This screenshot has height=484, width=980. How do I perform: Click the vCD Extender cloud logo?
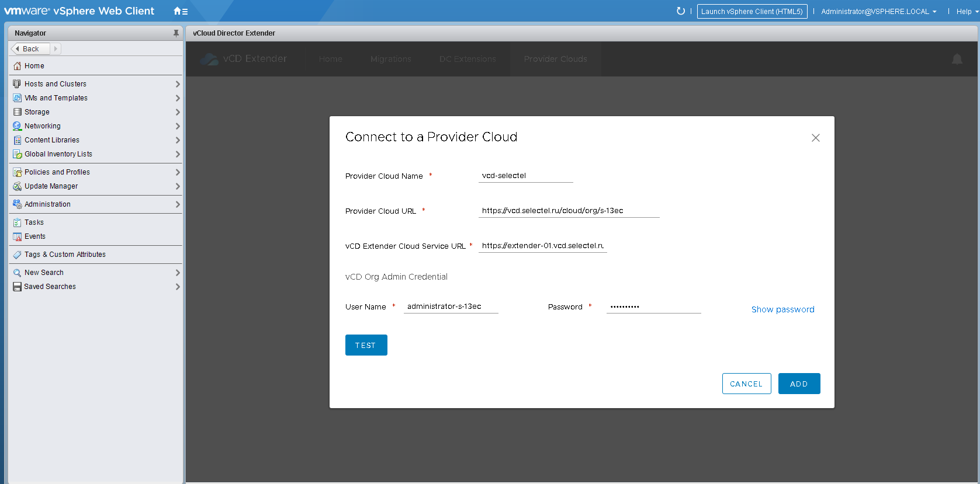coord(209,59)
